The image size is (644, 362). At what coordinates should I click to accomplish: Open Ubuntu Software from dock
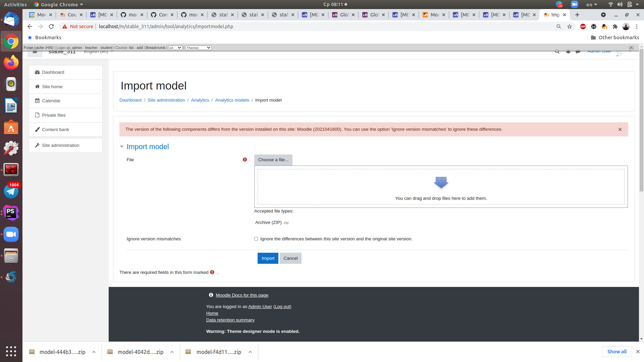point(11,127)
